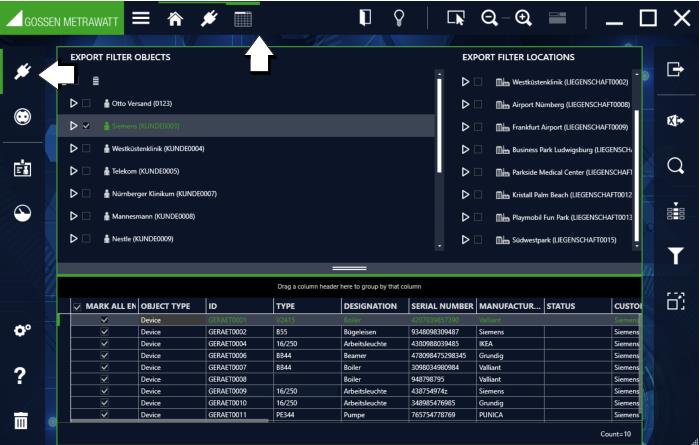Click the plug icon in top toolbar

(209, 19)
